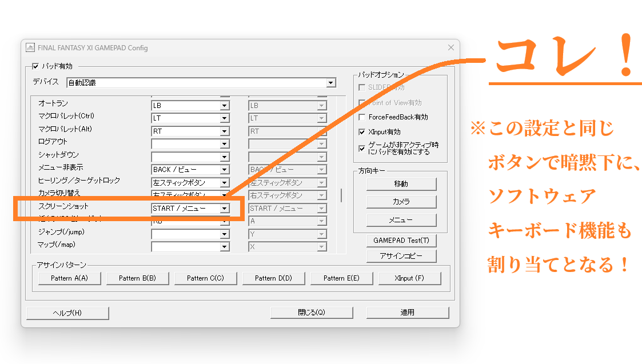Click the 移動 direction key button

(x=401, y=184)
